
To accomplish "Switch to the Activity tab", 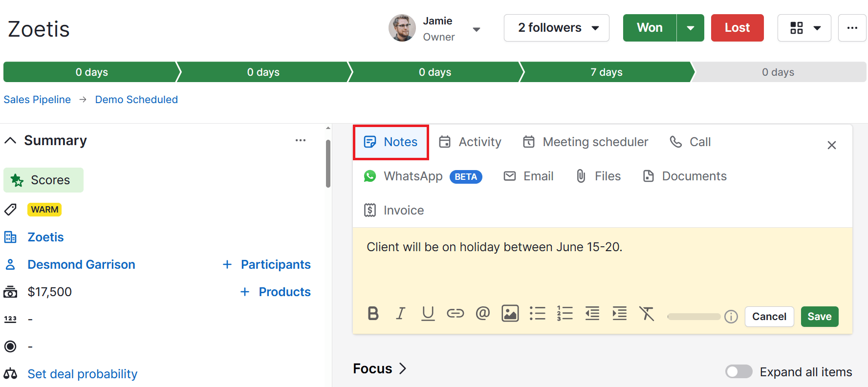I will click(470, 142).
